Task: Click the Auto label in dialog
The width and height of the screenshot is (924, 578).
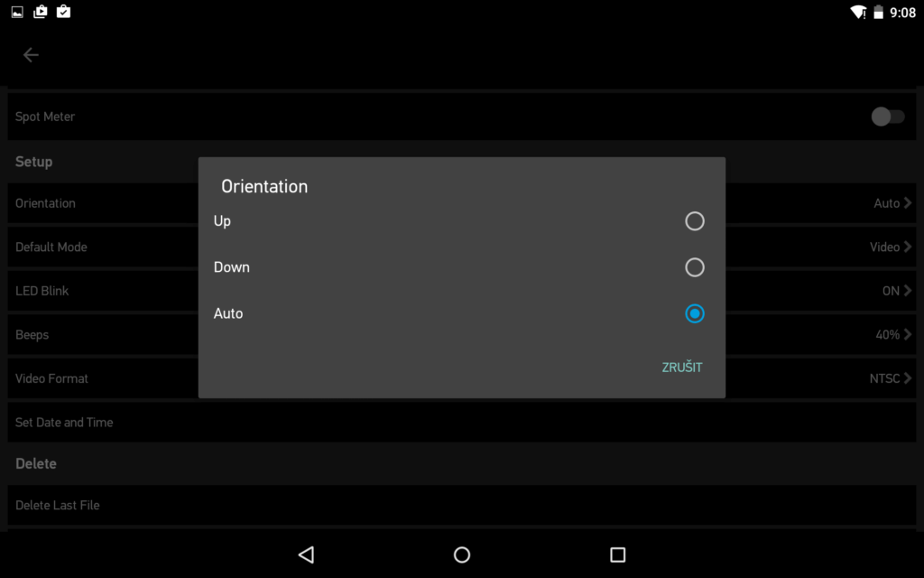Action: click(x=228, y=313)
